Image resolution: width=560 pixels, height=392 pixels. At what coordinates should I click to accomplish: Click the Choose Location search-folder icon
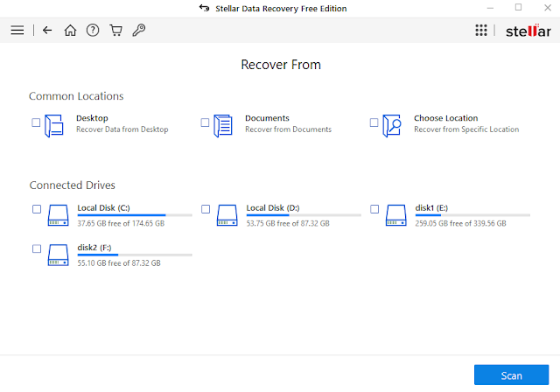pos(392,126)
